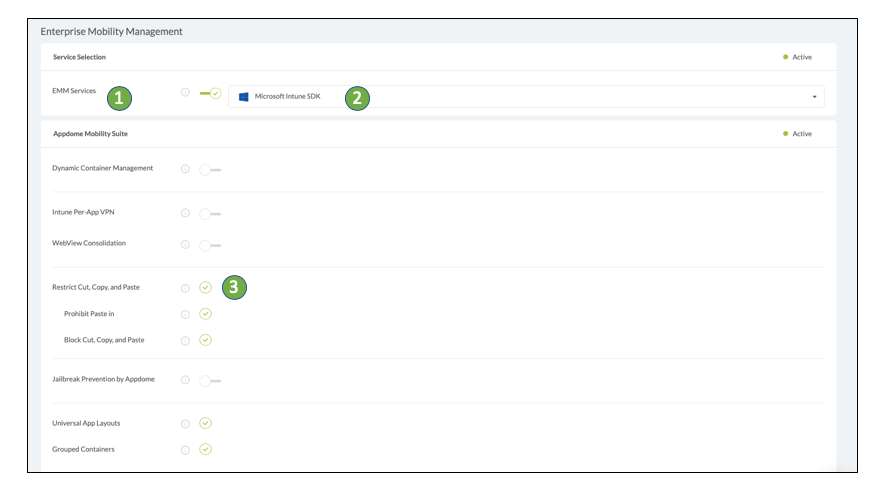
Task: Uncheck Block Cut, Copy, and Paste
Action: [x=205, y=340]
